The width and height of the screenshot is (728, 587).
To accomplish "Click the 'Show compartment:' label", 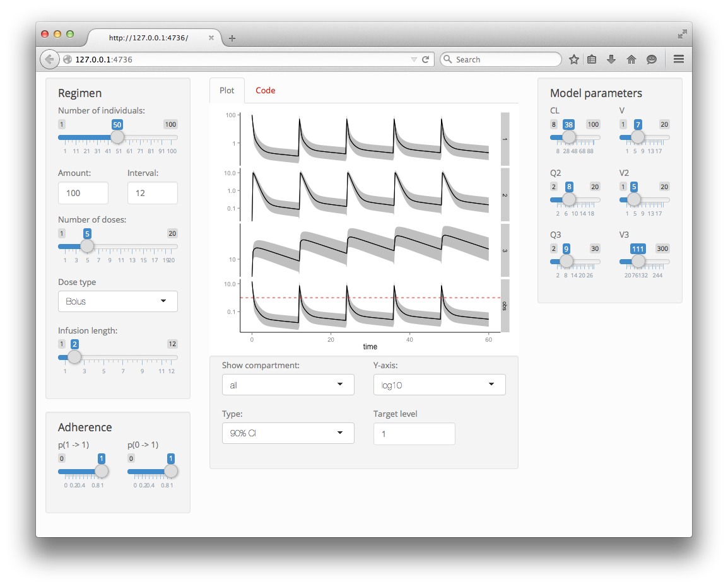I will pos(261,365).
